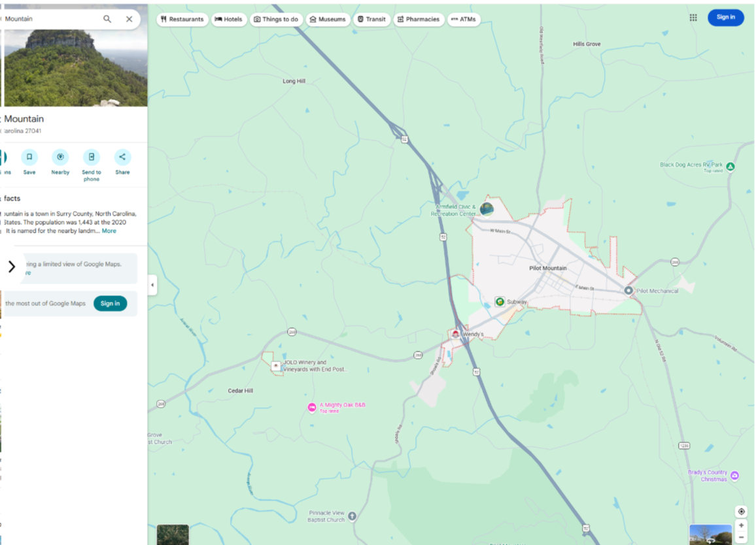The width and height of the screenshot is (756, 545).
Task: Show ATMs on the map
Action: pos(464,20)
